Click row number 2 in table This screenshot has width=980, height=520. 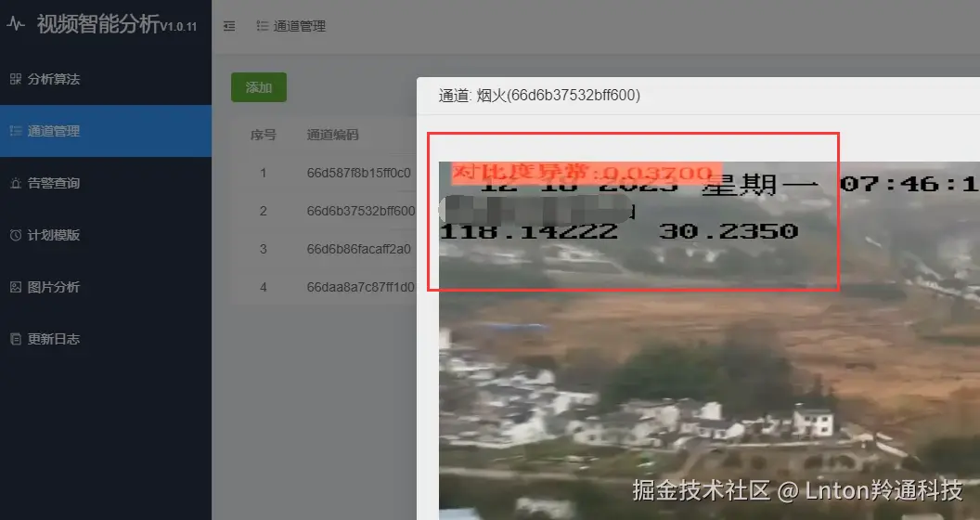(x=264, y=211)
